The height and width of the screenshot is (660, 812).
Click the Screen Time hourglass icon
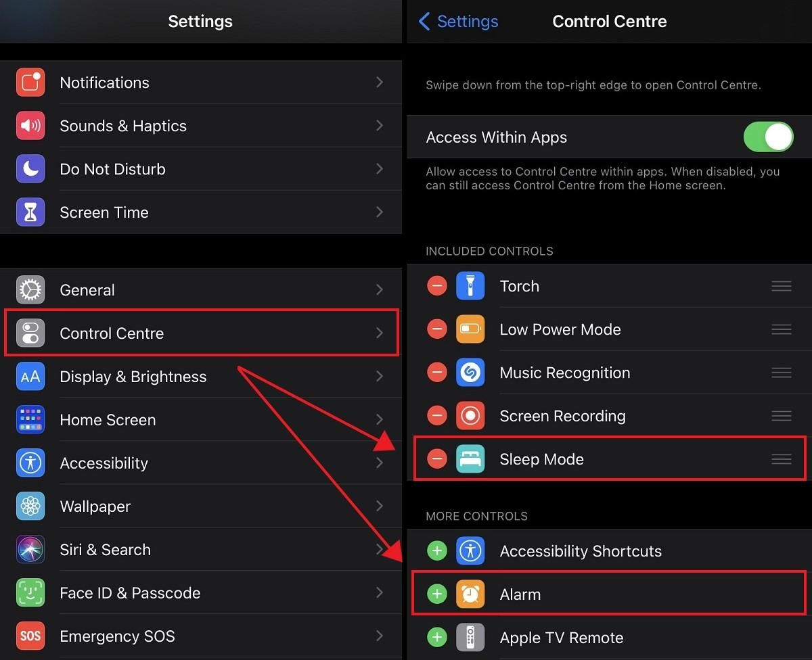30,212
